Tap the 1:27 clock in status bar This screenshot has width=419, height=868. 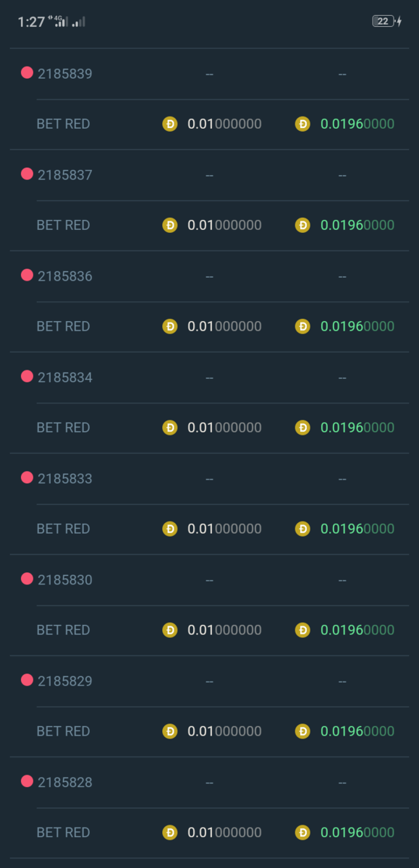(31, 22)
